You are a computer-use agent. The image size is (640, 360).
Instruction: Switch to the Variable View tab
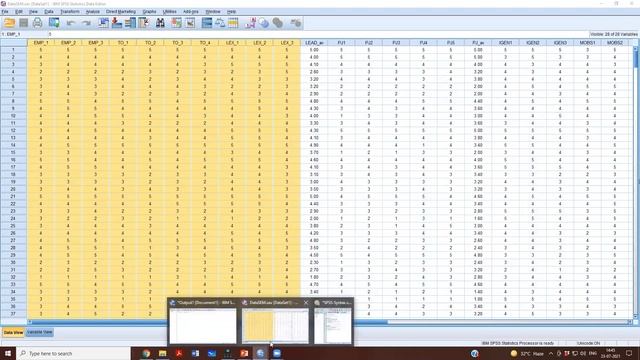coord(40,332)
